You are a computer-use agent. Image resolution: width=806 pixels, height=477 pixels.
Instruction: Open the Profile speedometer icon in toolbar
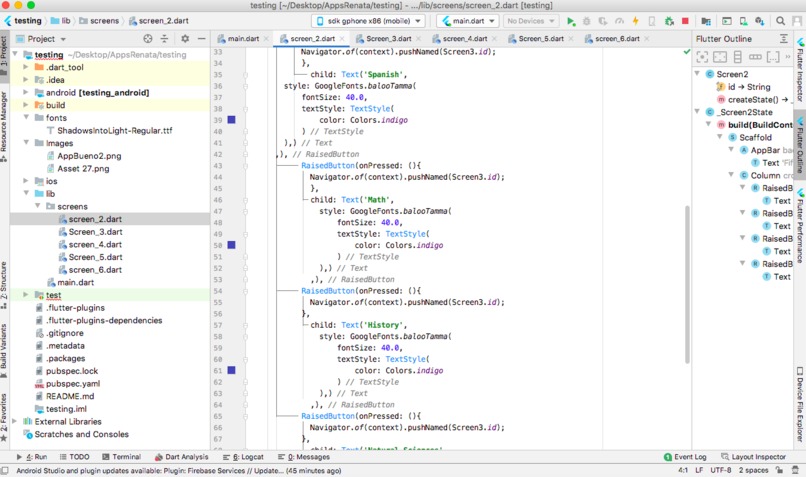click(x=619, y=21)
